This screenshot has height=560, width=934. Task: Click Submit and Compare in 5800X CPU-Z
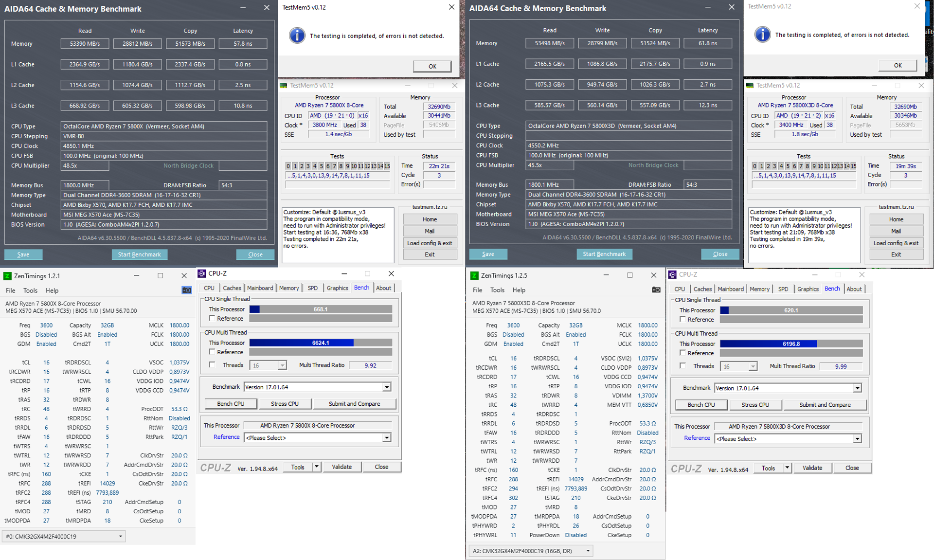(354, 404)
